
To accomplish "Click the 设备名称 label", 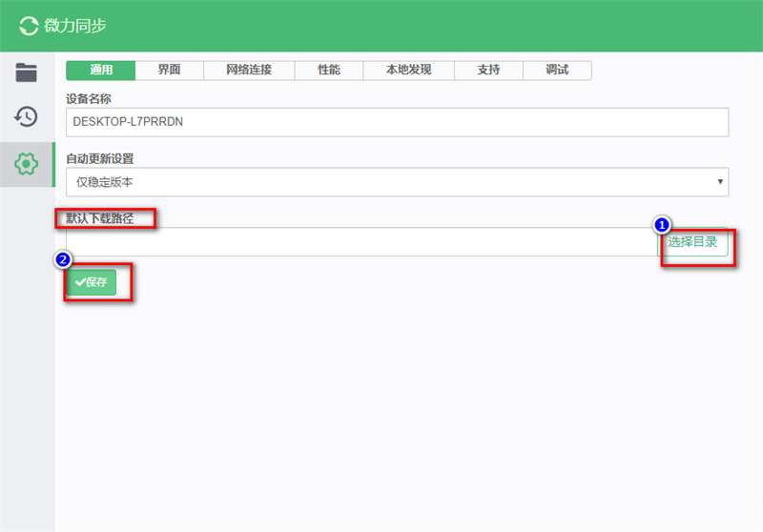I will coord(89,99).
